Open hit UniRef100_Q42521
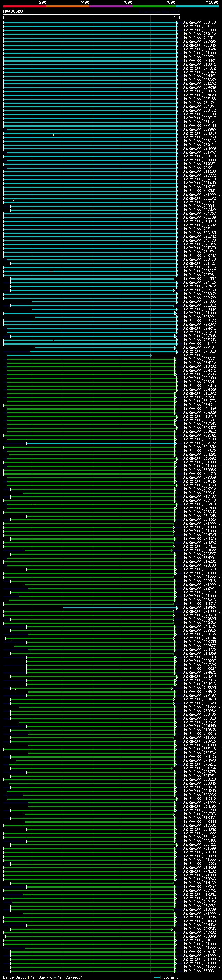This screenshot has width=222, height=980. click(199, 38)
